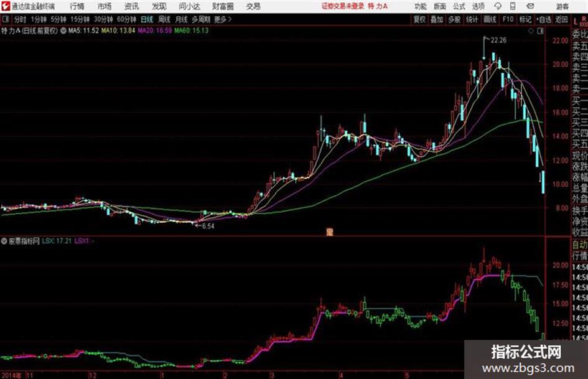Click 证券交易未登录 login link

(343, 6)
